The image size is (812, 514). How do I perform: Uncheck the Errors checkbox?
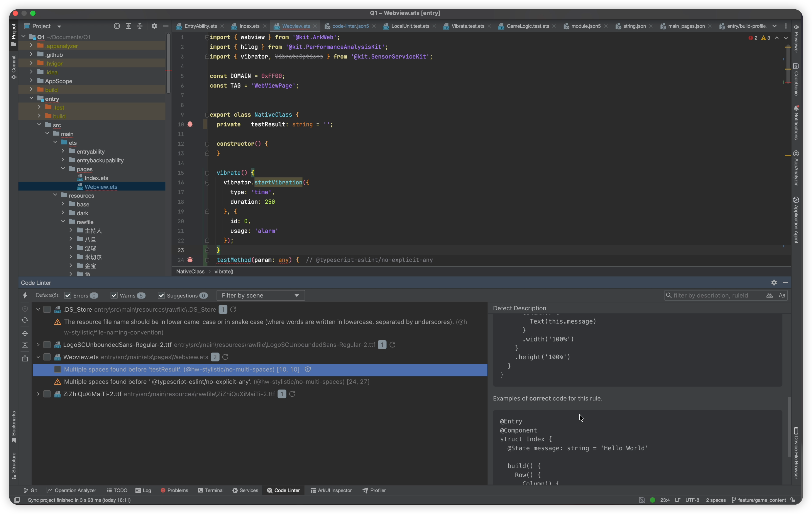click(68, 295)
